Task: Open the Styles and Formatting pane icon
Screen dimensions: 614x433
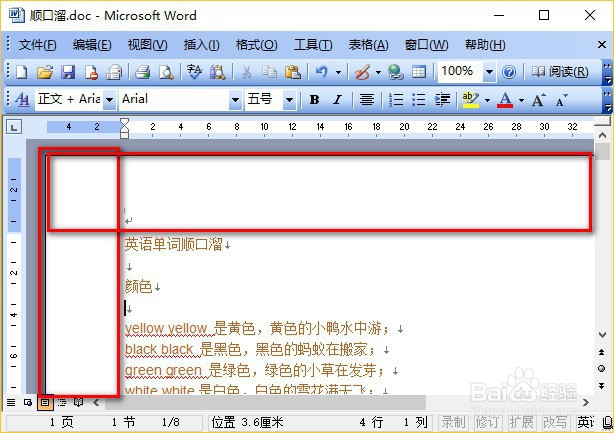Action: click(x=22, y=100)
